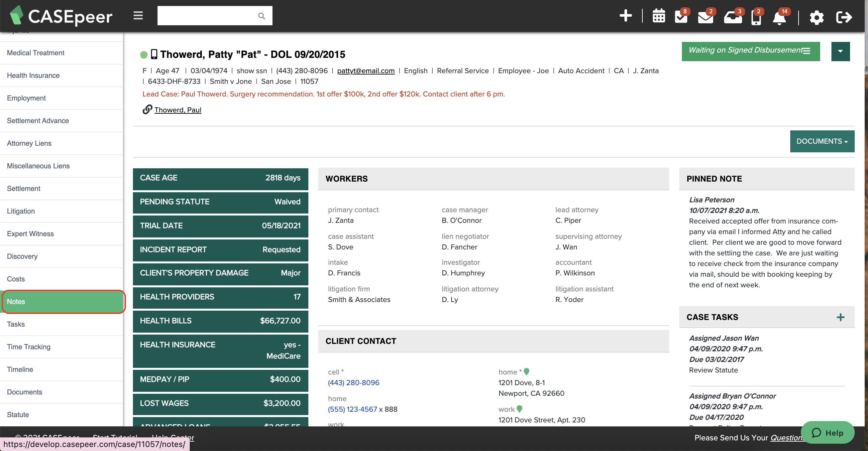The height and width of the screenshot is (451, 868).
Task: Call home number (555) 123-4567
Action: 352,409
